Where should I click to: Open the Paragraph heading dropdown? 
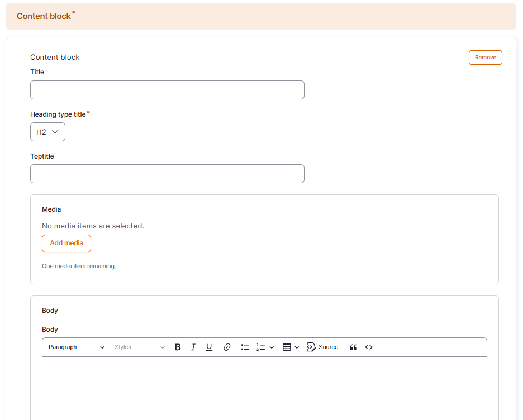point(77,347)
